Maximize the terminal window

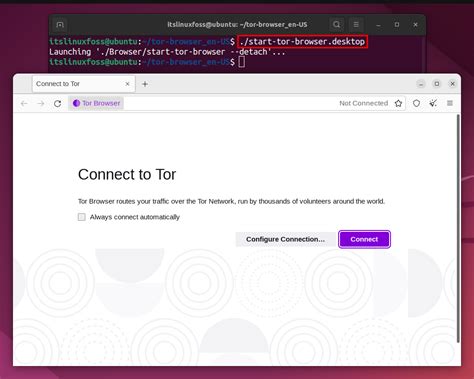tap(397, 25)
